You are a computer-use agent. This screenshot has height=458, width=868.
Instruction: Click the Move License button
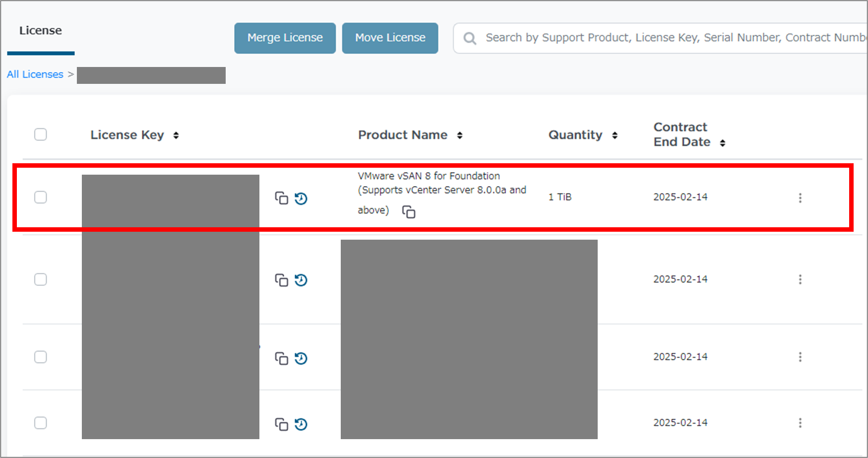pos(390,38)
